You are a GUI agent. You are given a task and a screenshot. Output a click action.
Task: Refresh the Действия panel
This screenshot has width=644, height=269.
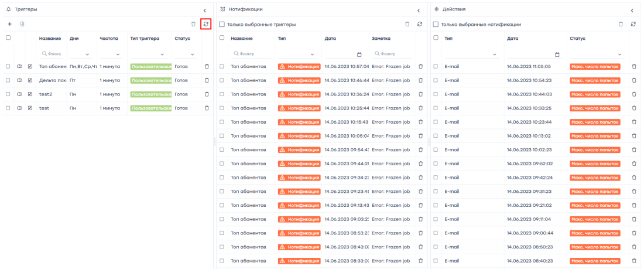633,24
